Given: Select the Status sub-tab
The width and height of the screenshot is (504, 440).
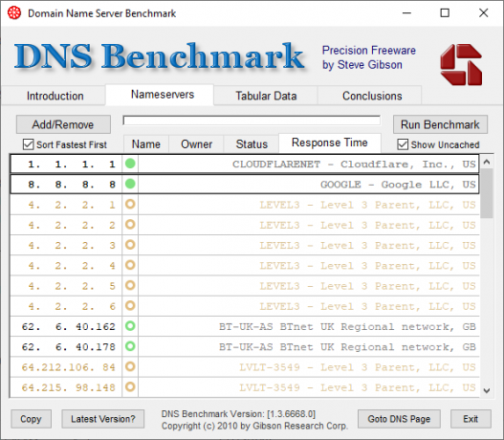Looking at the screenshot, I should (252, 144).
